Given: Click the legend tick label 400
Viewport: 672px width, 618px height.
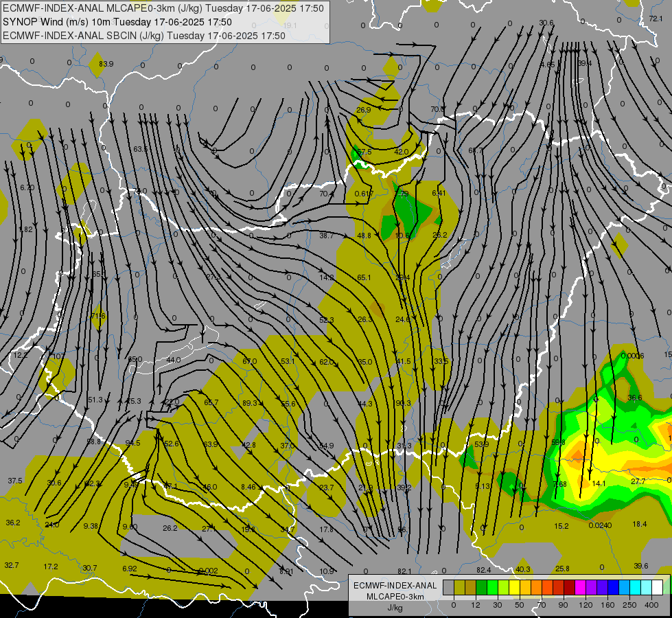Looking at the screenshot, I should click(651, 605).
